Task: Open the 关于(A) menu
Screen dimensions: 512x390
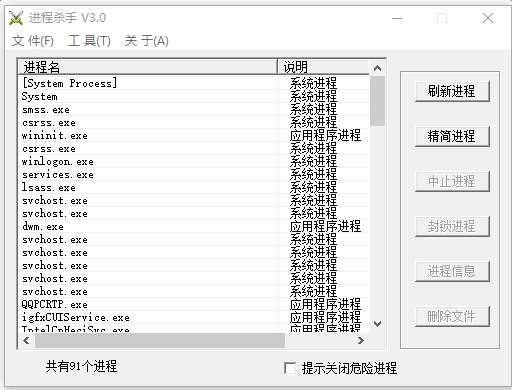Action: click(146, 41)
